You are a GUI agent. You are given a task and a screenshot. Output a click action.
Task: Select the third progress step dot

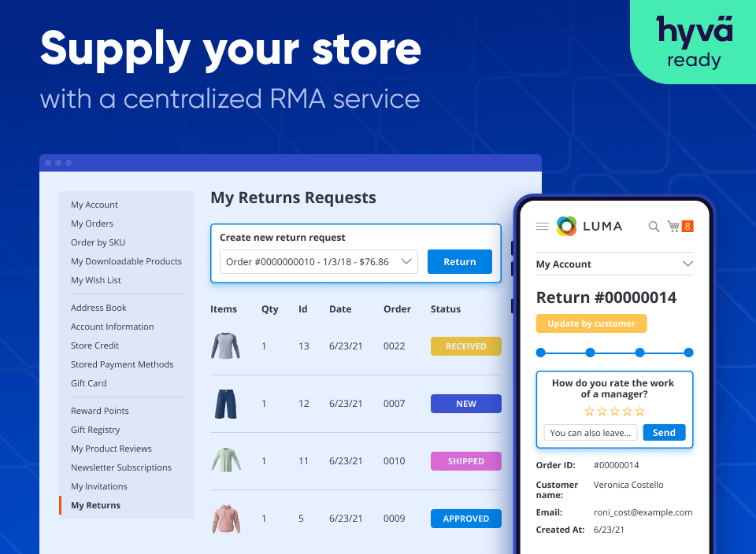(x=639, y=353)
